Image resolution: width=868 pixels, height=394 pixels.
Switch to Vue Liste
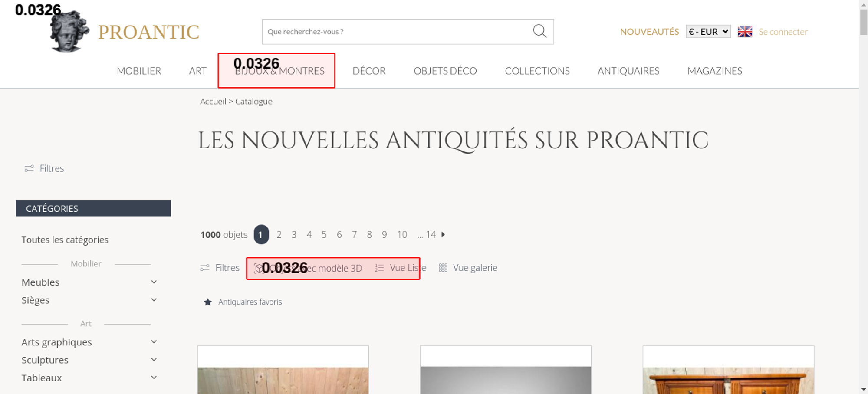click(x=408, y=268)
